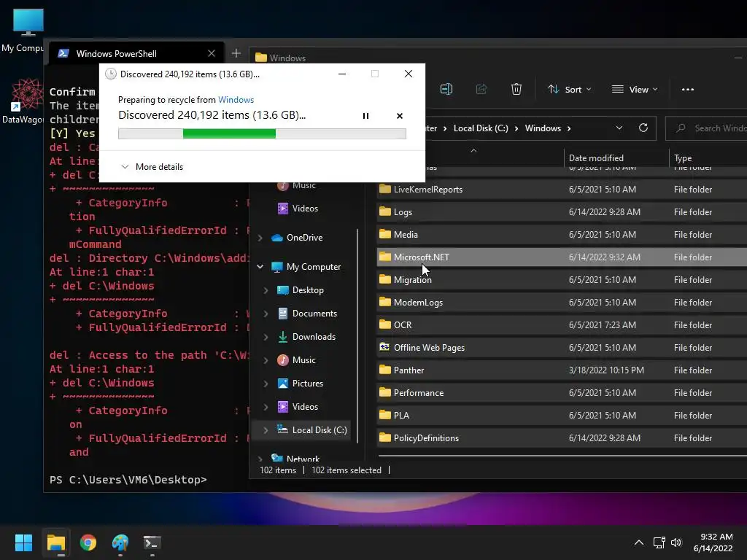
Task: Close the Windows PowerShell tab
Action: tap(212, 53)
